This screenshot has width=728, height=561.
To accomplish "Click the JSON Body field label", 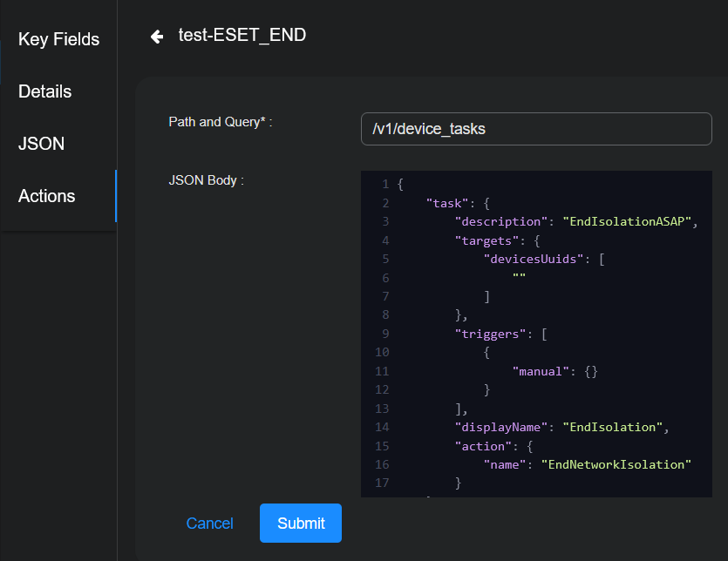I will coord(204,180).
